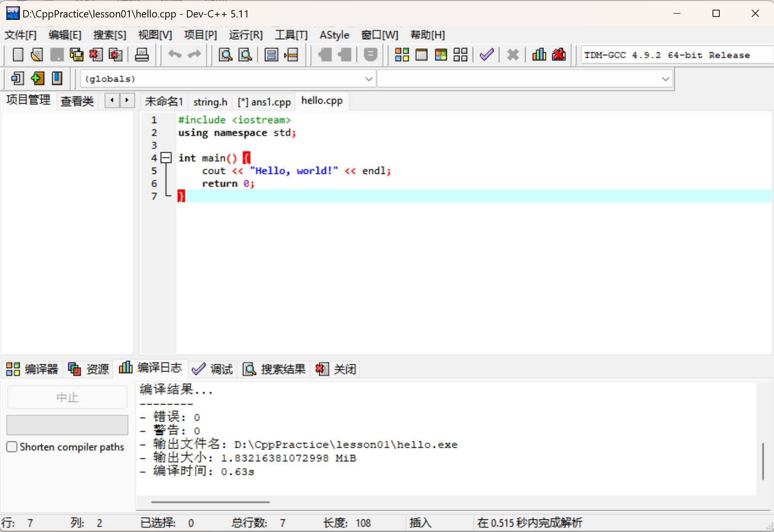
Task: Switch to the 查看类 side tab
Action: coord(77,101)
